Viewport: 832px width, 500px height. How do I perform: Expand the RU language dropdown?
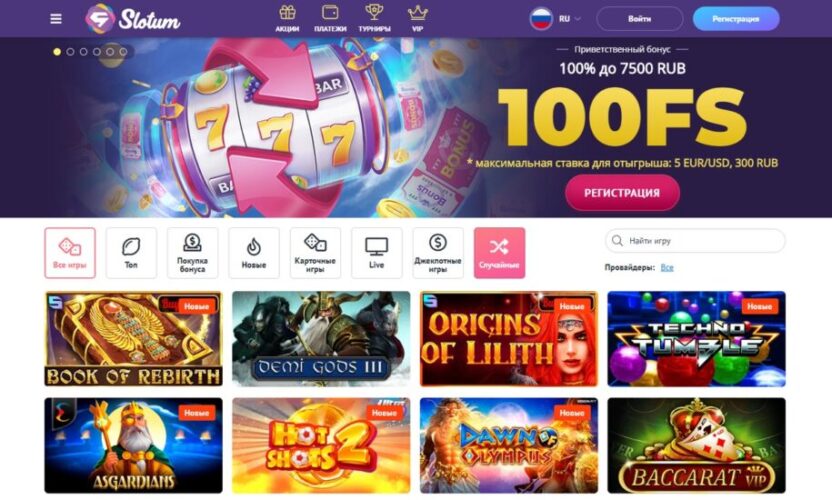(x=569, y=19)
